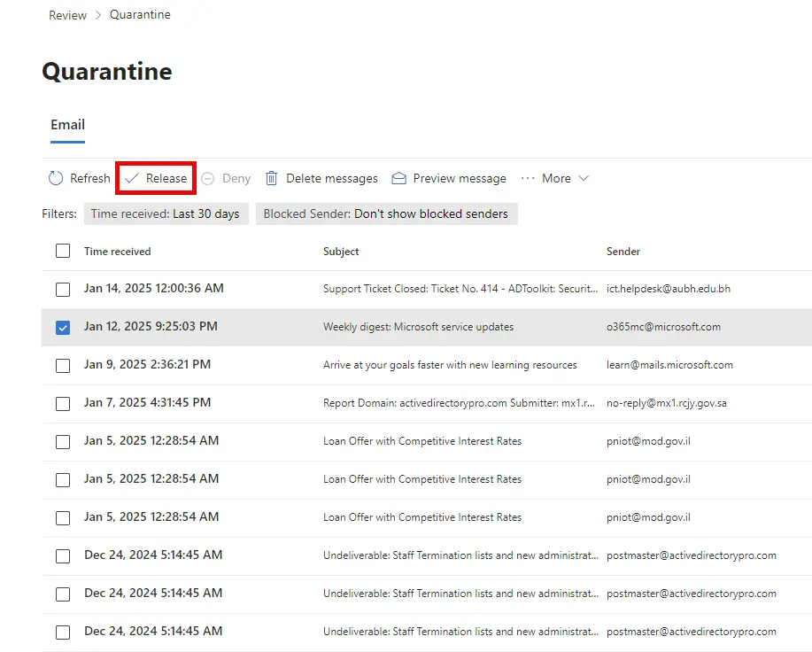Click the Quarantine breadcrumb item
This screenshot has width=812, height=652.
point(140,14)
